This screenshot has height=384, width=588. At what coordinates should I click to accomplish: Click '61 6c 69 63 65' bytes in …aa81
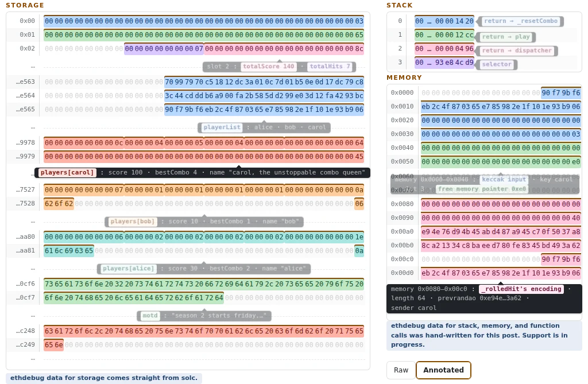[69, 251]
